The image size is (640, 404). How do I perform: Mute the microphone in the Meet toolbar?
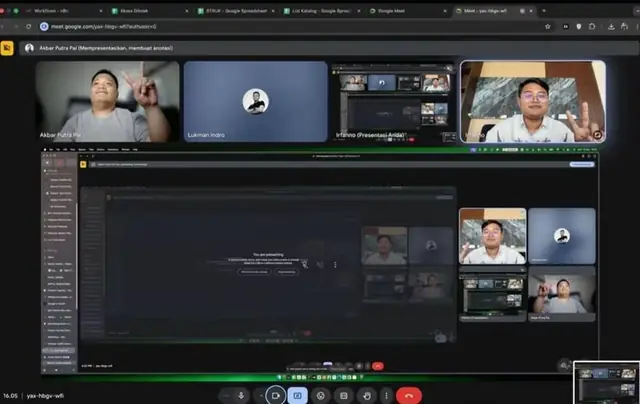(x=241, y=395)
